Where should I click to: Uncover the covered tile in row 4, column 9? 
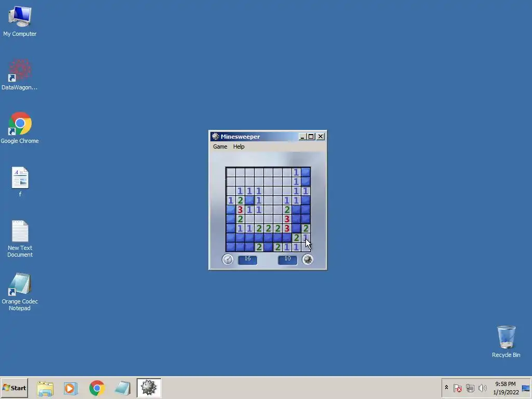click(305, 200)
